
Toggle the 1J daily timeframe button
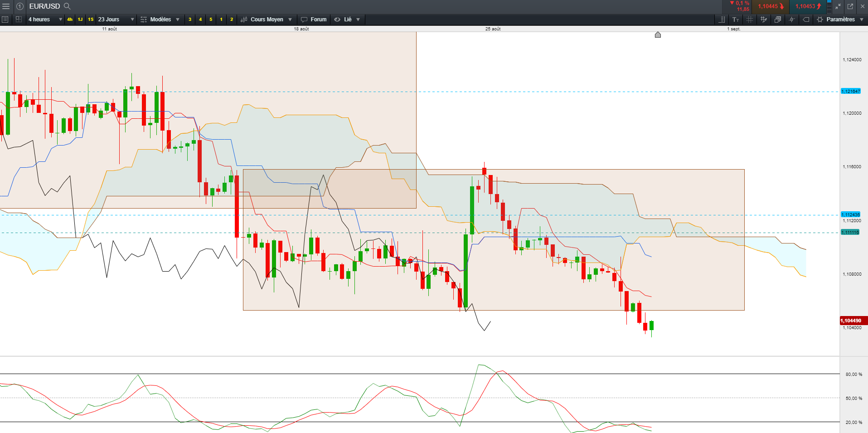[x=80, y=19]
